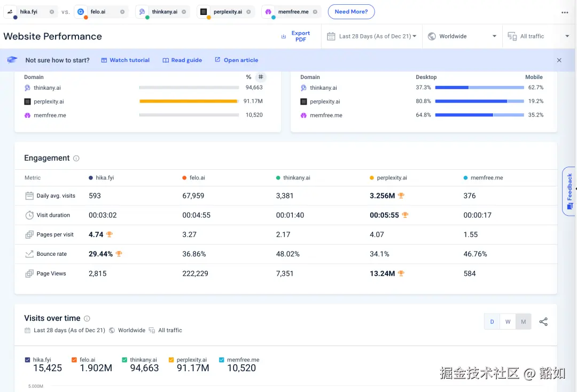The image size is (577, 392).
Task: Open the Open article link
Action: [x=237, y=60]
